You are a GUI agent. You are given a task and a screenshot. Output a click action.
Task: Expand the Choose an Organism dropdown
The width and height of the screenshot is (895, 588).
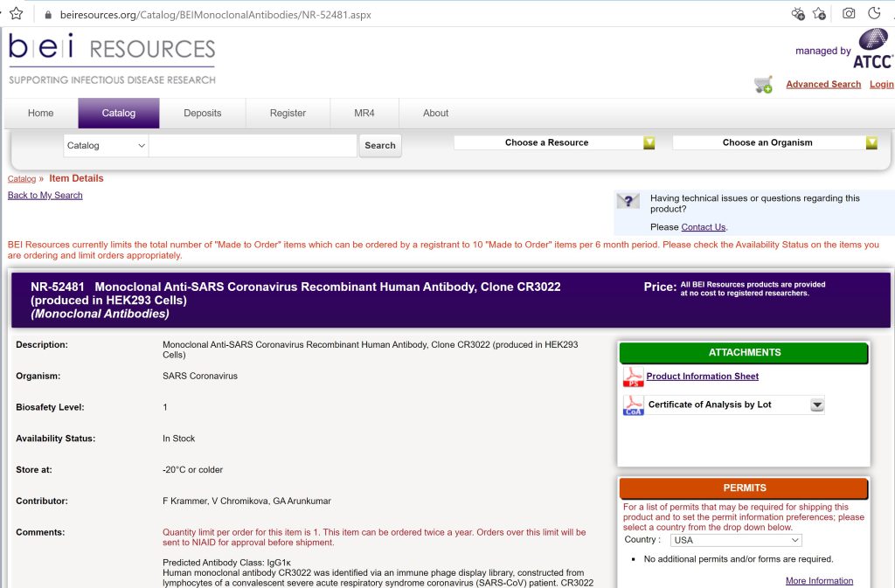point(775,142)
